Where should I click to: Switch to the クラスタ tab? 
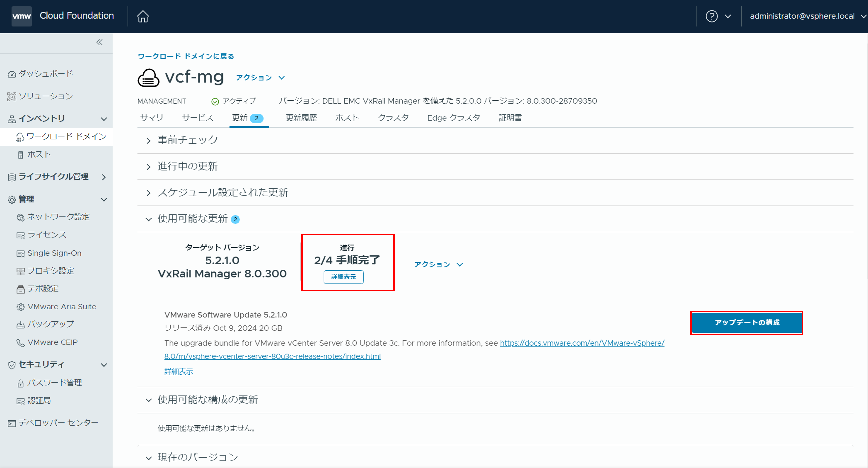click(x=393, y=118)
